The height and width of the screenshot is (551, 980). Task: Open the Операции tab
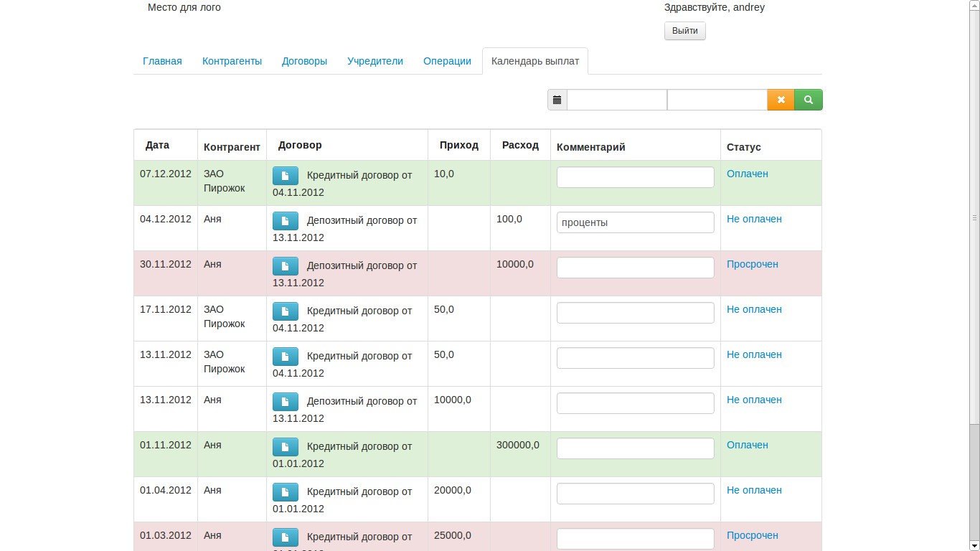(x=447, y=61)
